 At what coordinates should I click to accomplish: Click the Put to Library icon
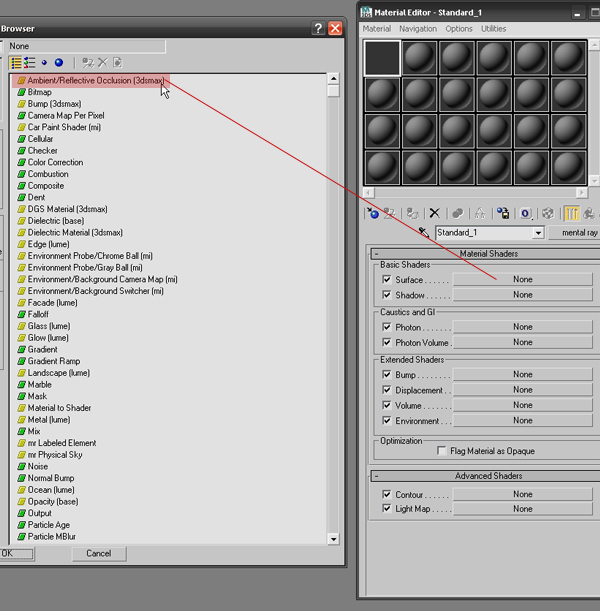pos(503,213)
